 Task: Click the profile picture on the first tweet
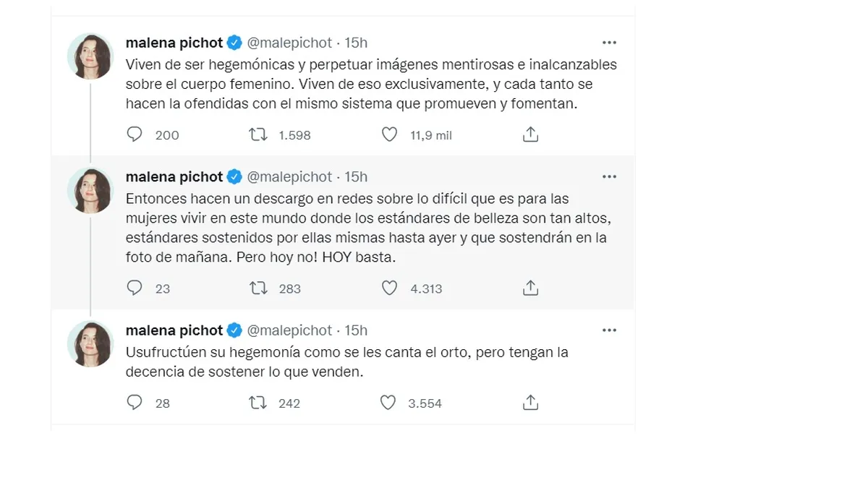(x=90, y=56)
